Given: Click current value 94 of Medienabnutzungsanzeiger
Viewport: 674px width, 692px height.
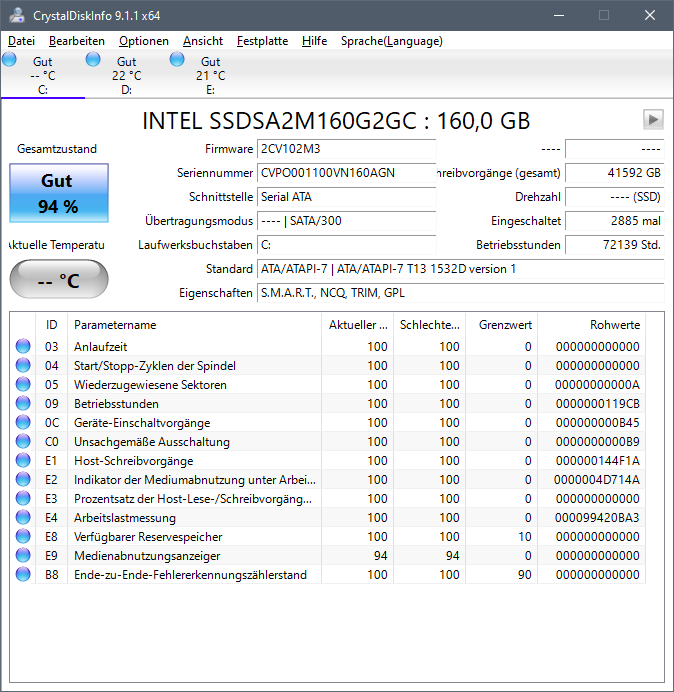Looking at the screenshot, I should 380,556.
